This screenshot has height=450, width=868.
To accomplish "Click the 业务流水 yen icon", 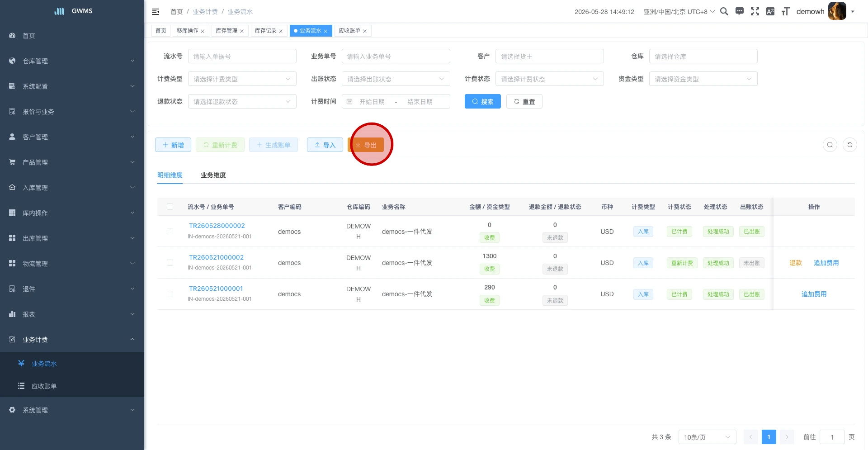I will 21,363.
